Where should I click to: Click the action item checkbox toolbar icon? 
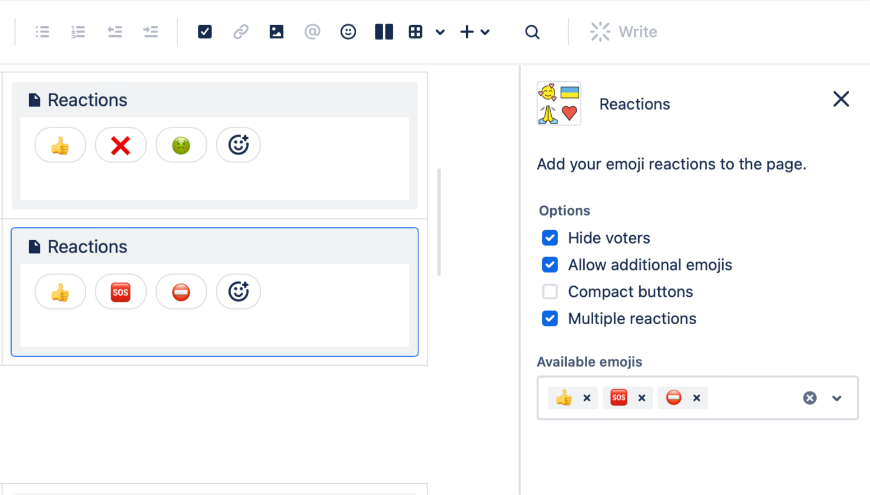(x=205, y=32)
